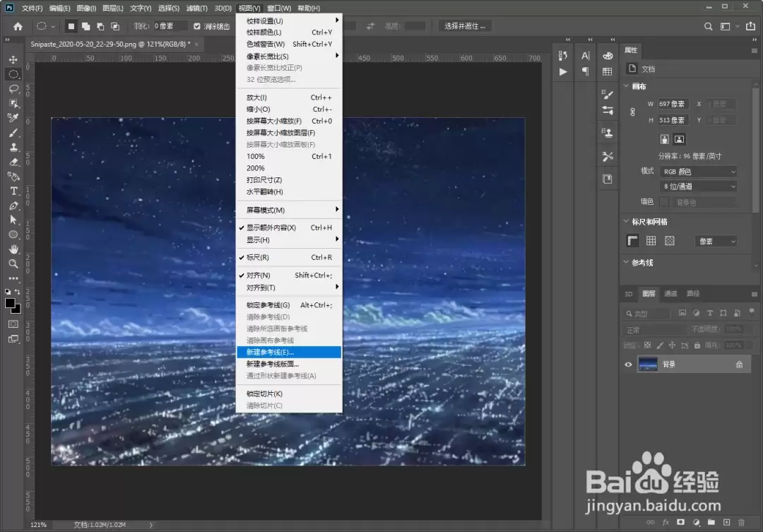Open the extra tools ellipsis button
The height and width of the screenshot is (532, 763).
coord(13,278)
